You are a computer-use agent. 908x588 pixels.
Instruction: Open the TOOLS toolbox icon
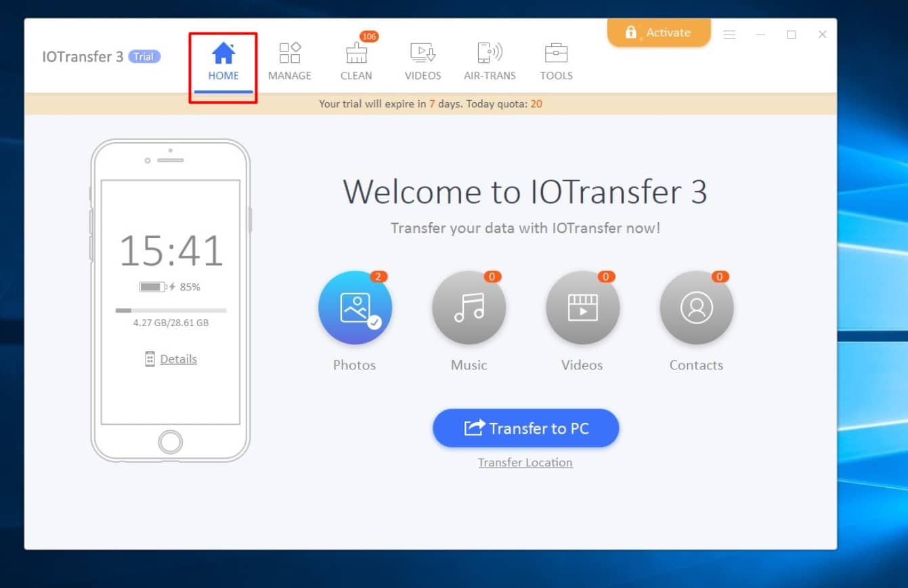point(556,53)
